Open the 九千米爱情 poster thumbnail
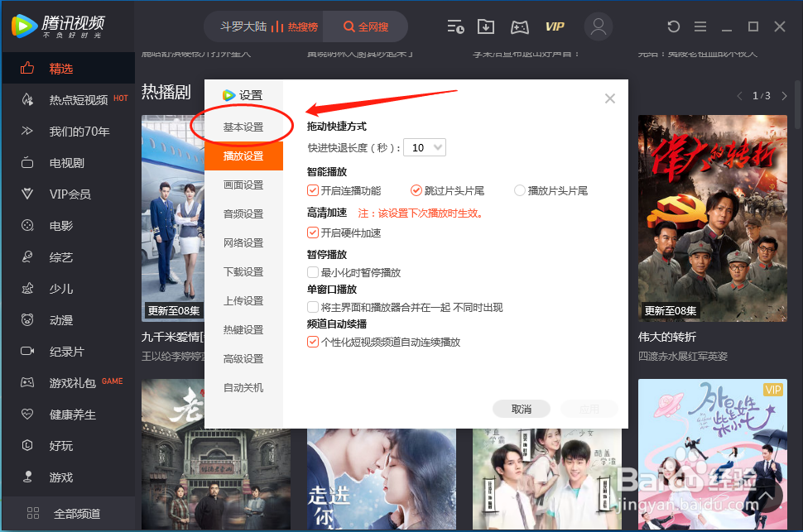Screen dimensions: 803x532 173,218
